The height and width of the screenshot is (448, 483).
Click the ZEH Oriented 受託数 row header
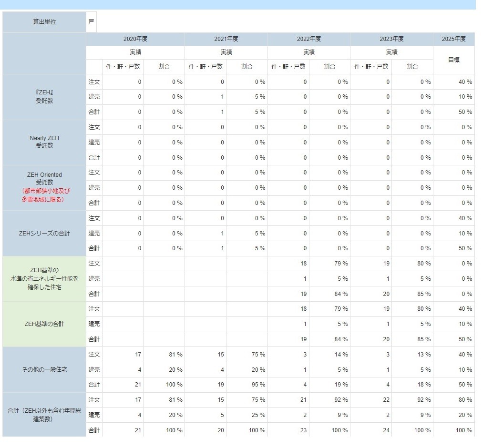click(x=44, y=178)
